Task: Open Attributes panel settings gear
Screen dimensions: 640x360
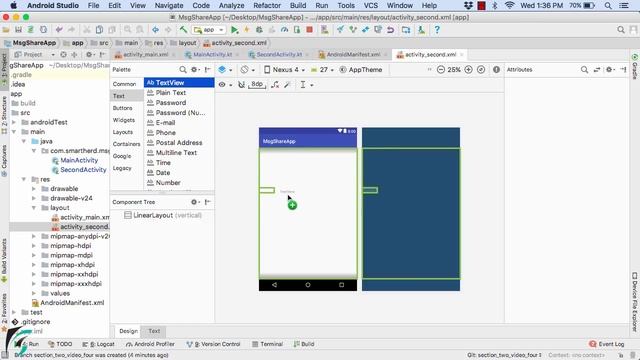Action: [x=610, y=70]
